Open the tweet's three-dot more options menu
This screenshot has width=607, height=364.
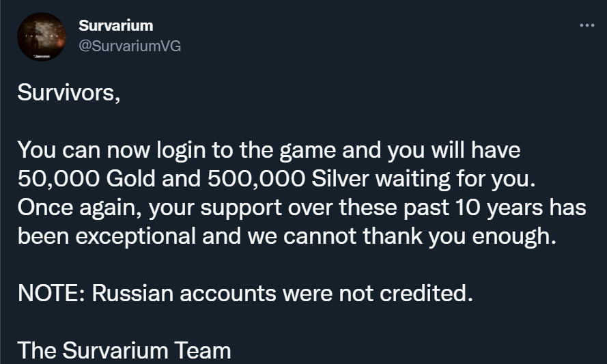click(587, 25)
